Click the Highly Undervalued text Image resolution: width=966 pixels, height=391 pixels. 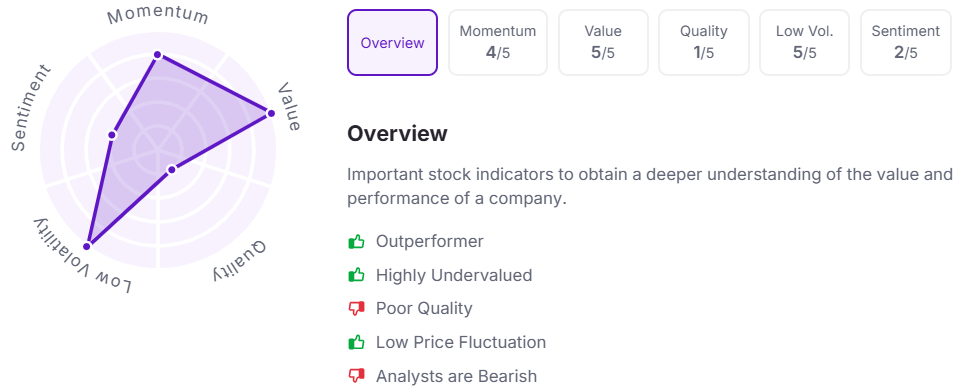454,275
